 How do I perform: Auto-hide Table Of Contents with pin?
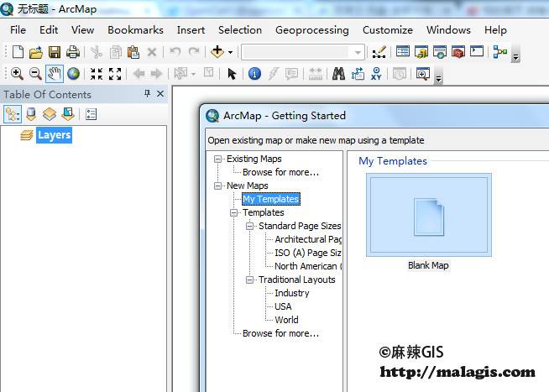[x=147, y=93]
